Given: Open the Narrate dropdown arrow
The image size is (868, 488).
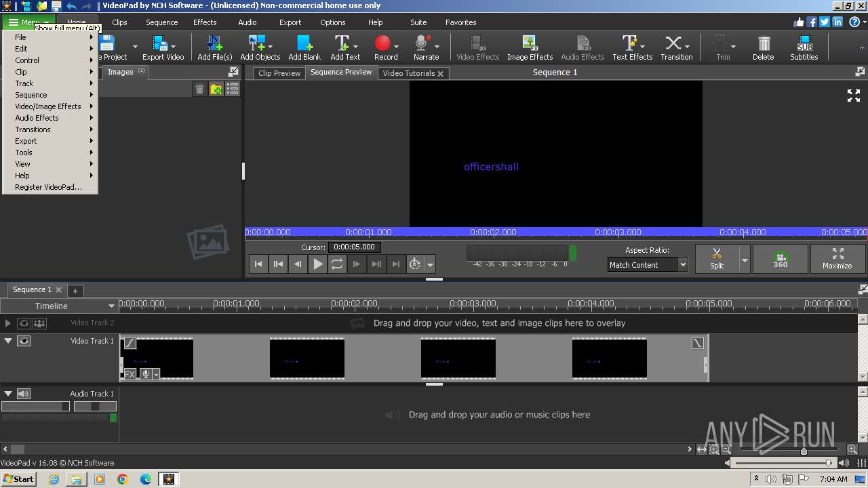Looking at the screenshot, I should pyautogui.click(x=436, y=47).
